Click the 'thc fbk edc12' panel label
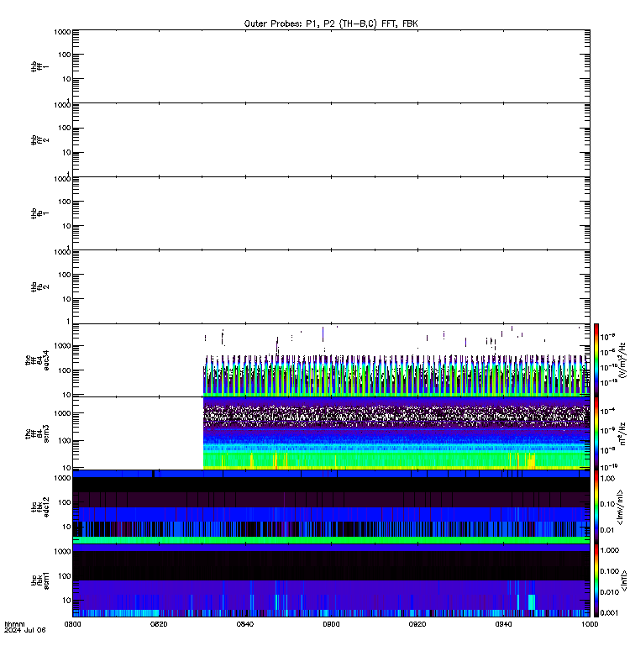Screen dimensions: 630x672 click(39, 507)
